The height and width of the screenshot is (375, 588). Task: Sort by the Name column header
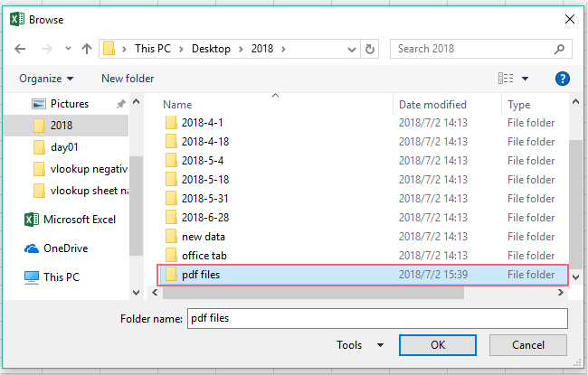pyautogui.click(x=177, y=105)
